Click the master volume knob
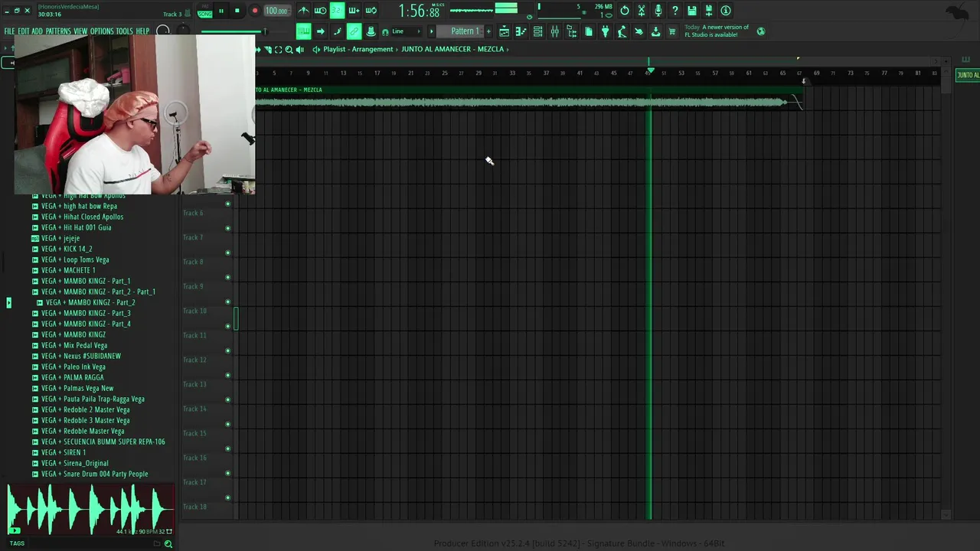The image size is (980, 551). 163,31
